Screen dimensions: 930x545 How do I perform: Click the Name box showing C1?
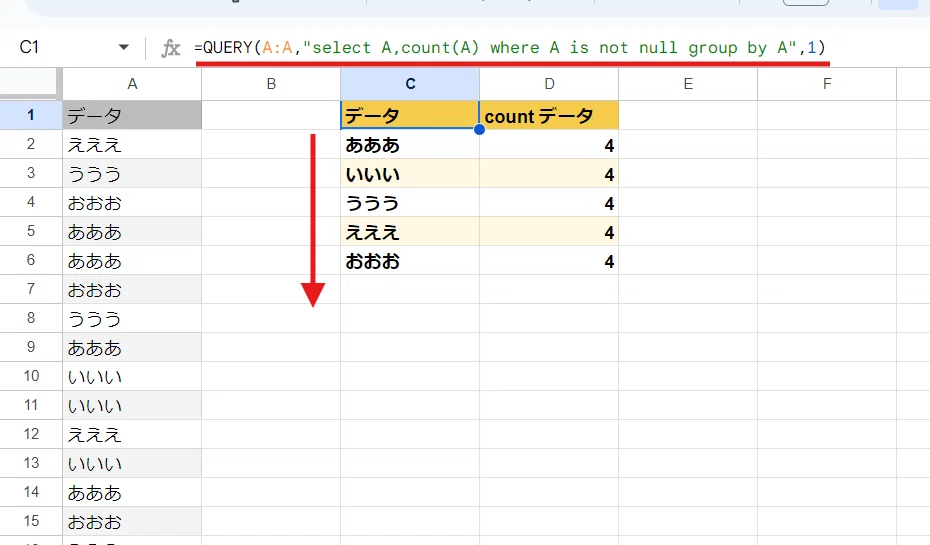30,47
